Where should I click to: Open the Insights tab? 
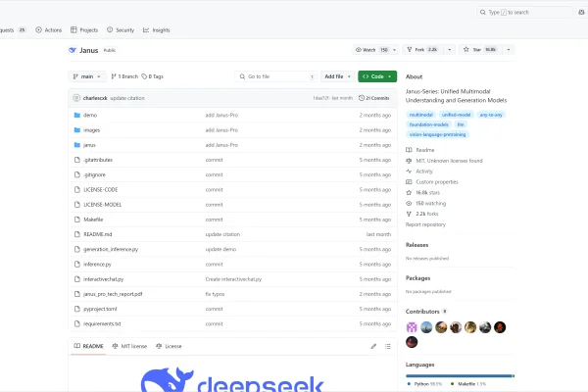[157, 30]
